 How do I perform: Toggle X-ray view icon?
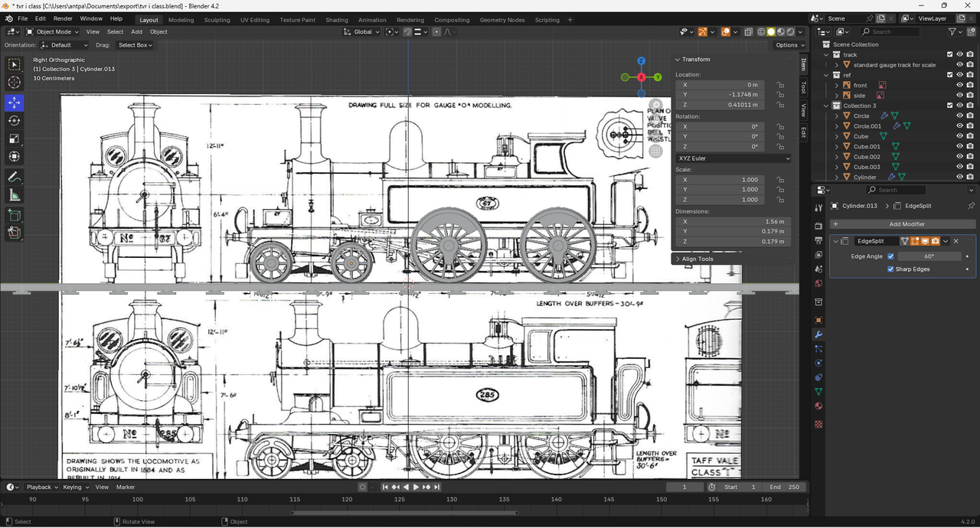748,32
